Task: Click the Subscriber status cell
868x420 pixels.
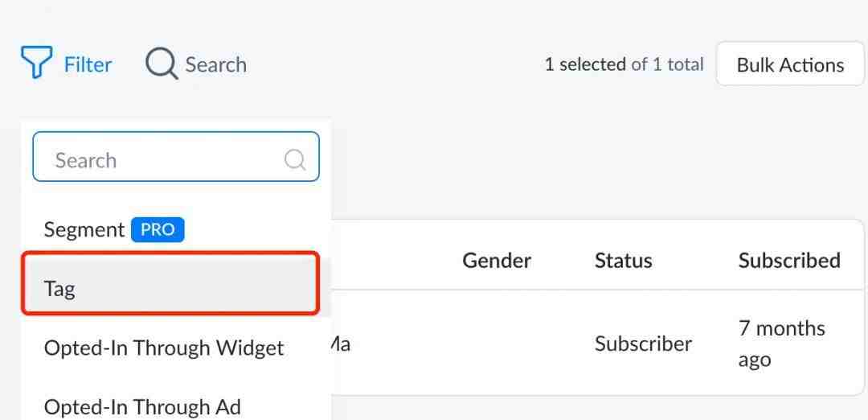Action: pos(643,344)
